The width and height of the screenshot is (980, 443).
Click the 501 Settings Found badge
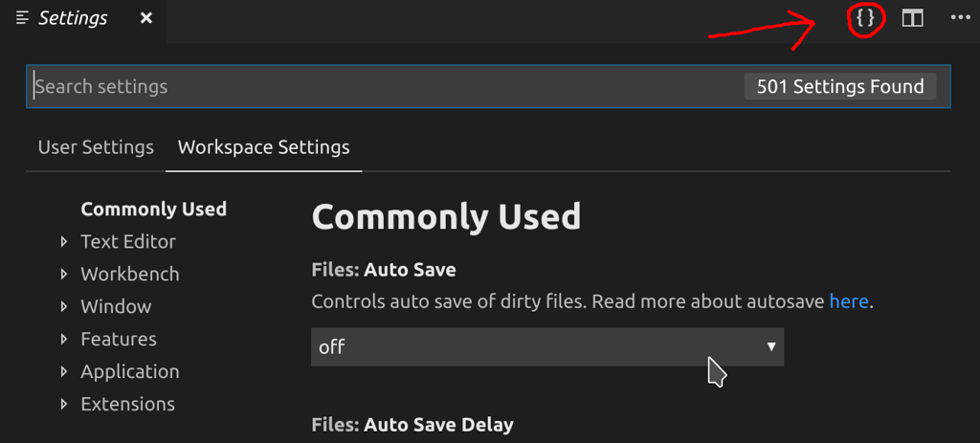point(840,86)
